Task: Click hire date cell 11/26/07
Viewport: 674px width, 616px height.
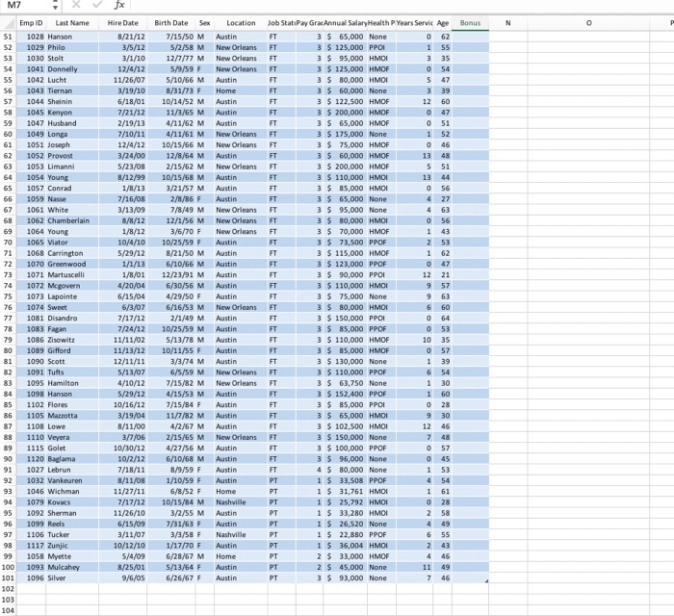Action: click(x=122, y=80)
